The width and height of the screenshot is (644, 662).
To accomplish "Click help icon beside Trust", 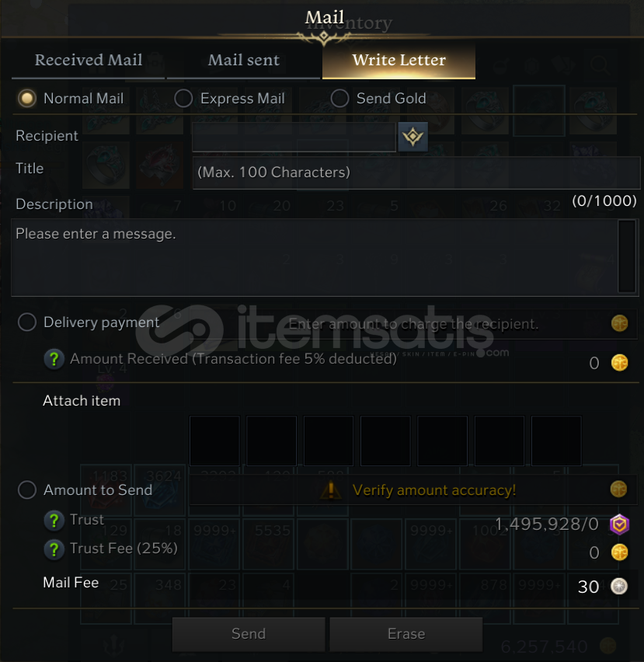I will [54, 520].
